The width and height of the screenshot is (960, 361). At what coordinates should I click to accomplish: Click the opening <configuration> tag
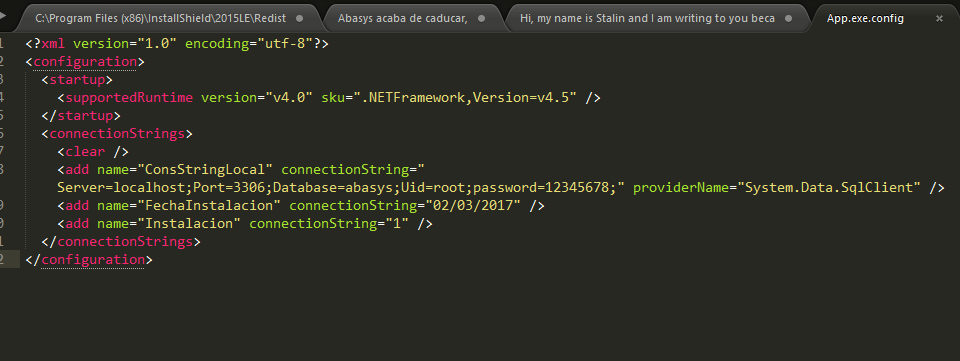[85, 62]
